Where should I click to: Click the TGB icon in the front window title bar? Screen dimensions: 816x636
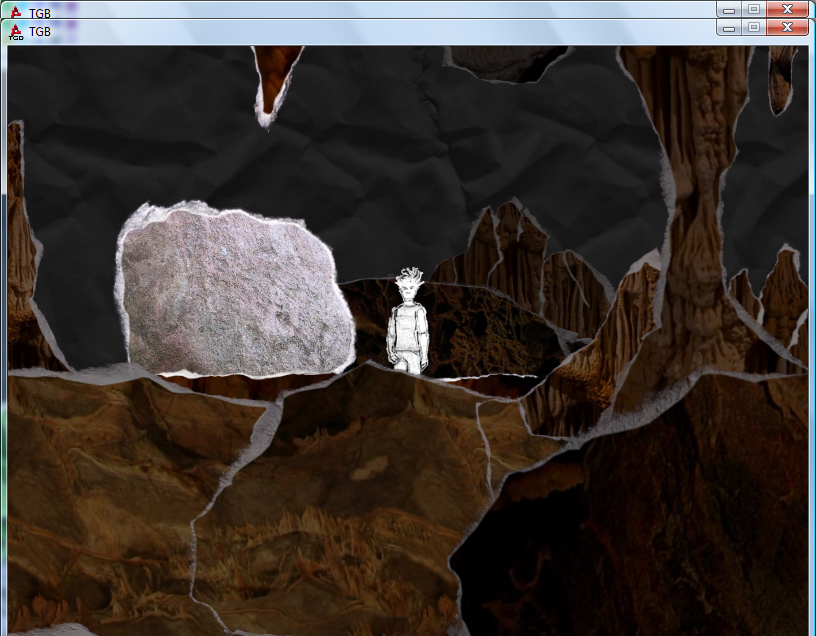16,32
